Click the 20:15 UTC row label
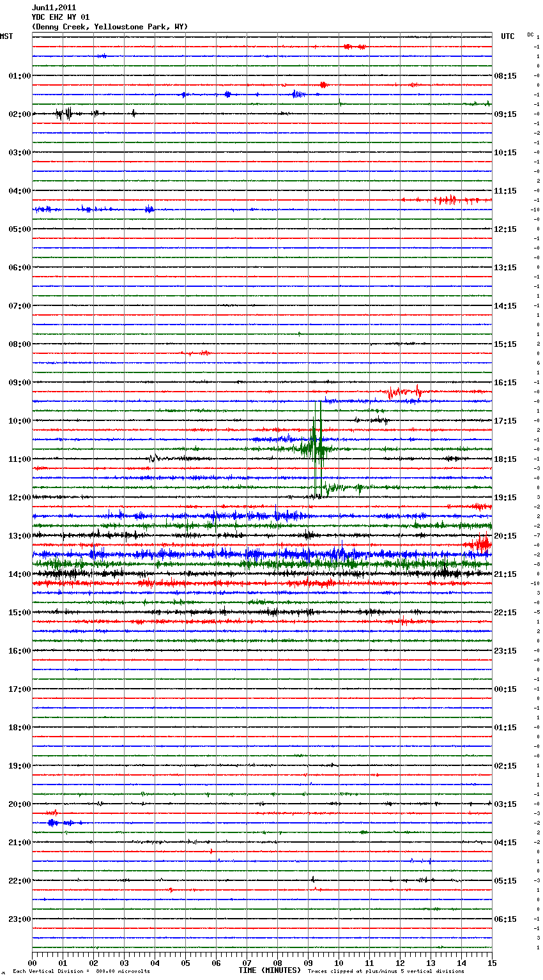543x980 pixels. (x=505, y=535)
